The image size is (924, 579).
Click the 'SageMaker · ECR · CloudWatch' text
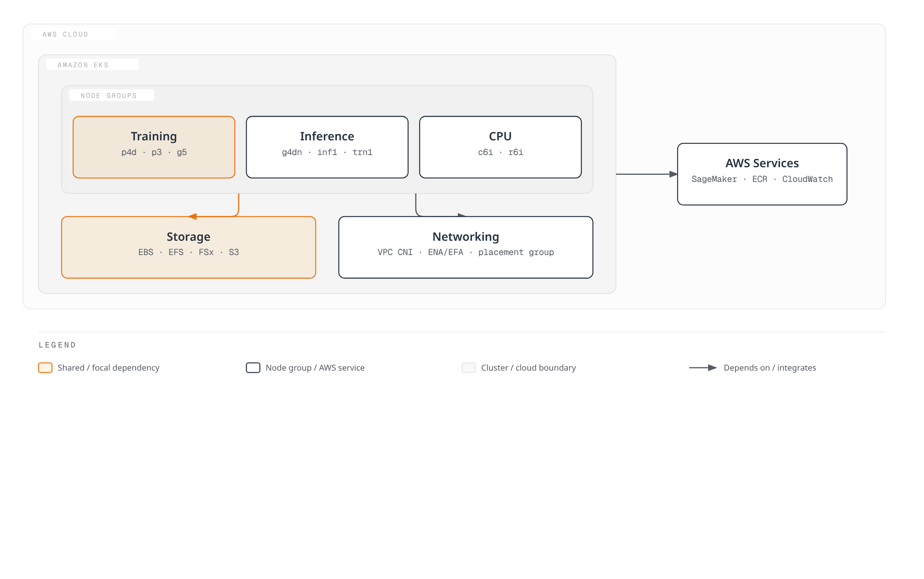(x=762, y=179)
